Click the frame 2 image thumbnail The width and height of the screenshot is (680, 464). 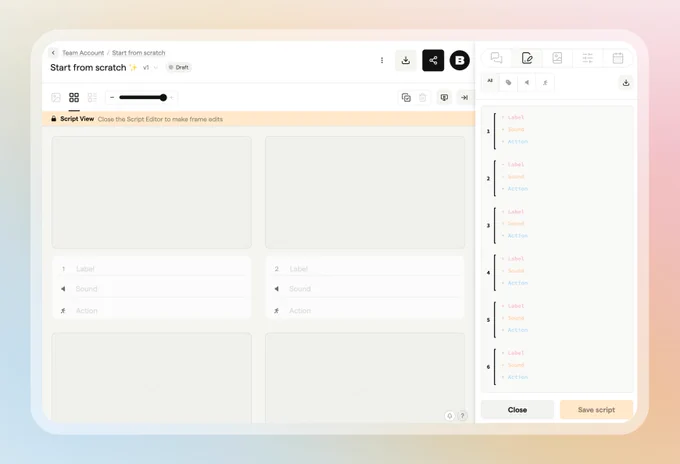point(365,193)
